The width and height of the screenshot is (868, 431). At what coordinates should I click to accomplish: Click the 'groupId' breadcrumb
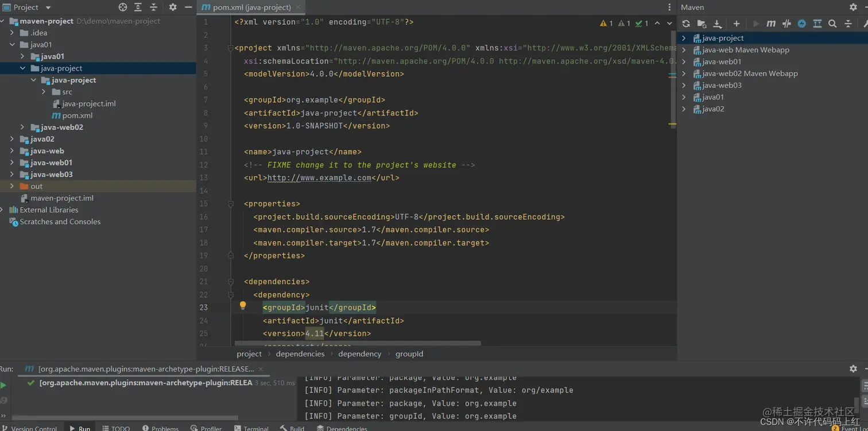[409, 354]
